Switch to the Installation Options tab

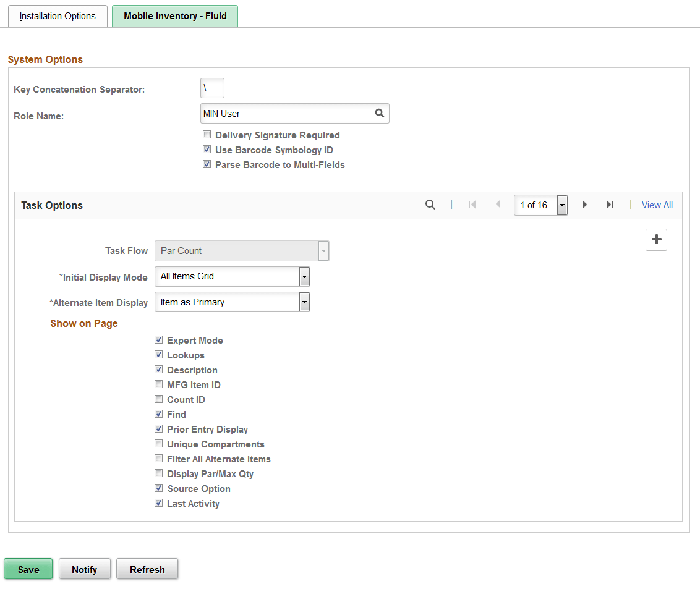[x=57, y=16]
